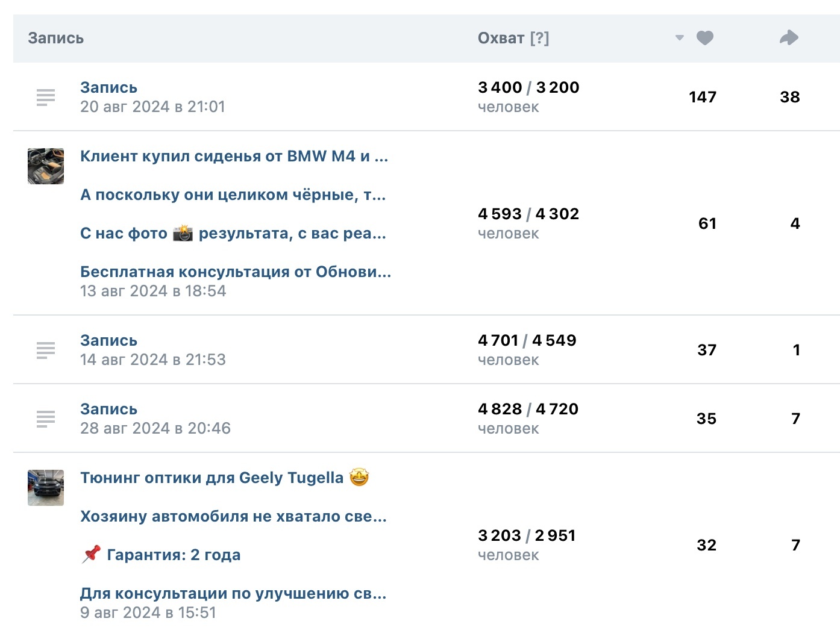Click line 'Бесплатная консультация от Обнови...'

[236, 272]
